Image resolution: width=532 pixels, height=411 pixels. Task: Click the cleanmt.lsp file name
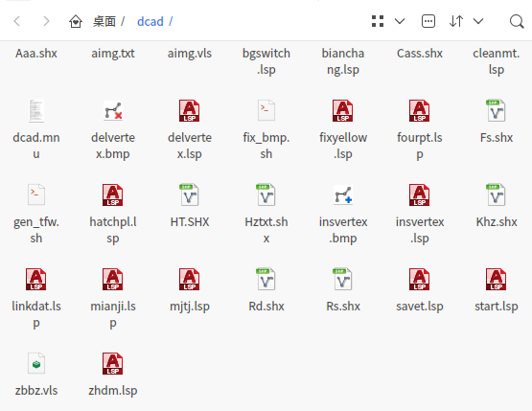tap(497, 61)
